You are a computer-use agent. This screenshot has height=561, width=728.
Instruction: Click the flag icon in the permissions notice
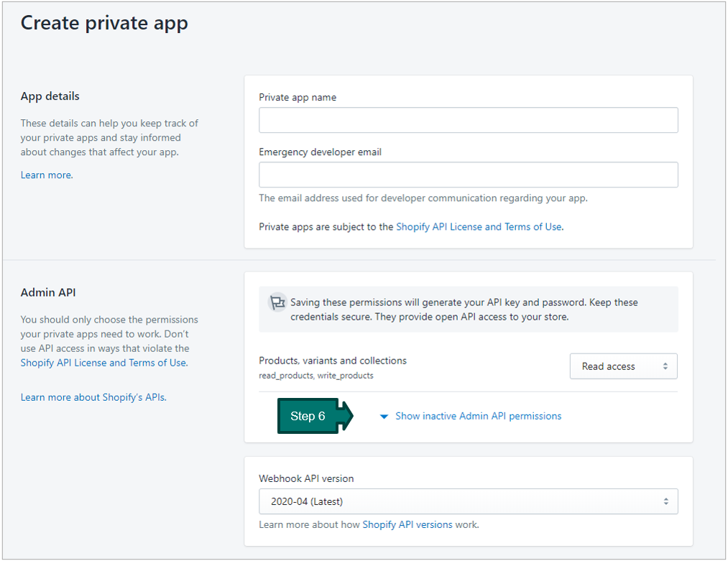pos(277,303)
